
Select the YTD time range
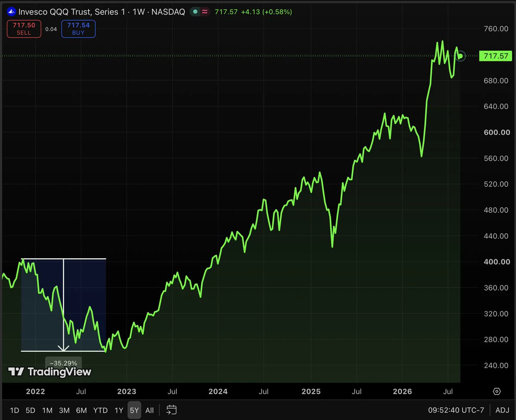tap(100, 410)
